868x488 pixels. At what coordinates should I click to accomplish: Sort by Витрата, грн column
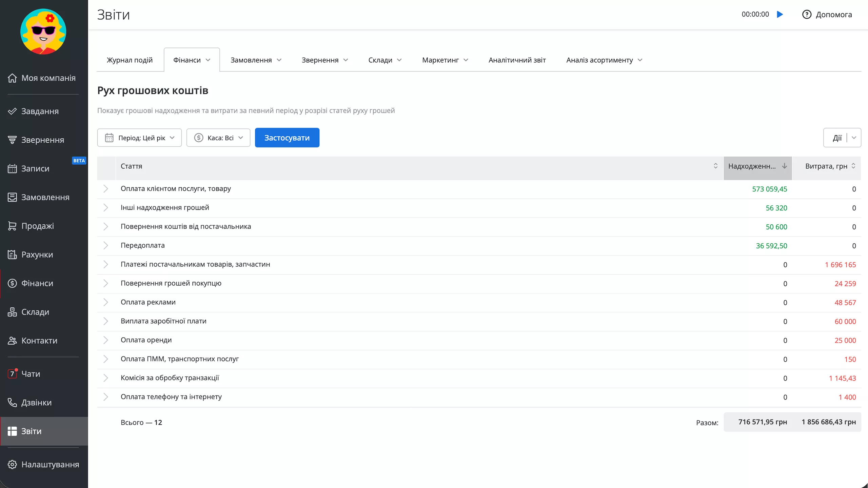click(x=826, y=166)
